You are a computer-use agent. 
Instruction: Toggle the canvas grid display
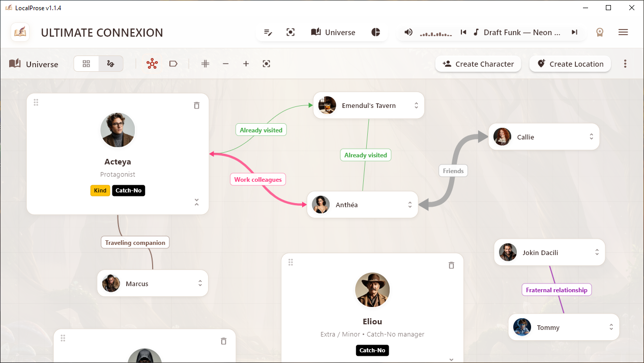click(x=206, y=64)
